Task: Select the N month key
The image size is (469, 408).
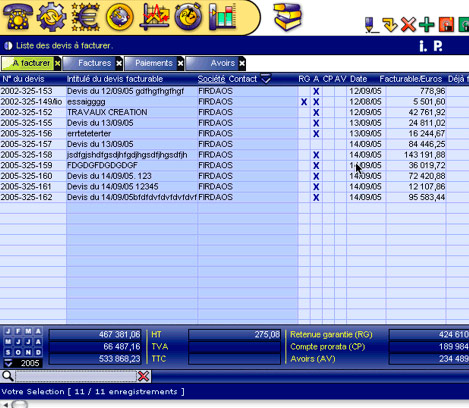Action: point(28,352)
